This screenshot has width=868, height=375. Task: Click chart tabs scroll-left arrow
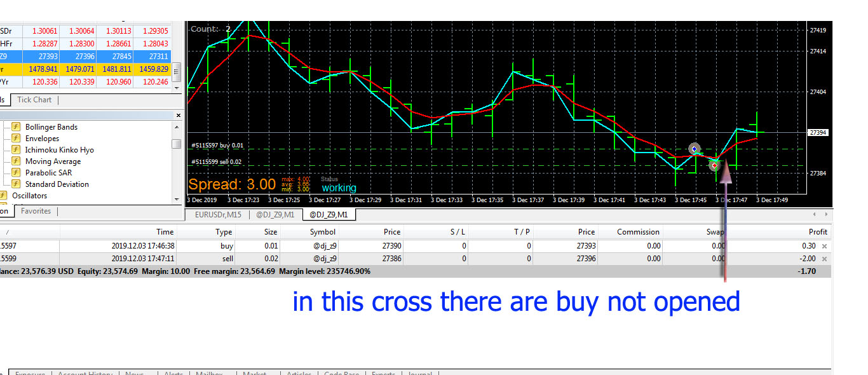click(815, 215)
